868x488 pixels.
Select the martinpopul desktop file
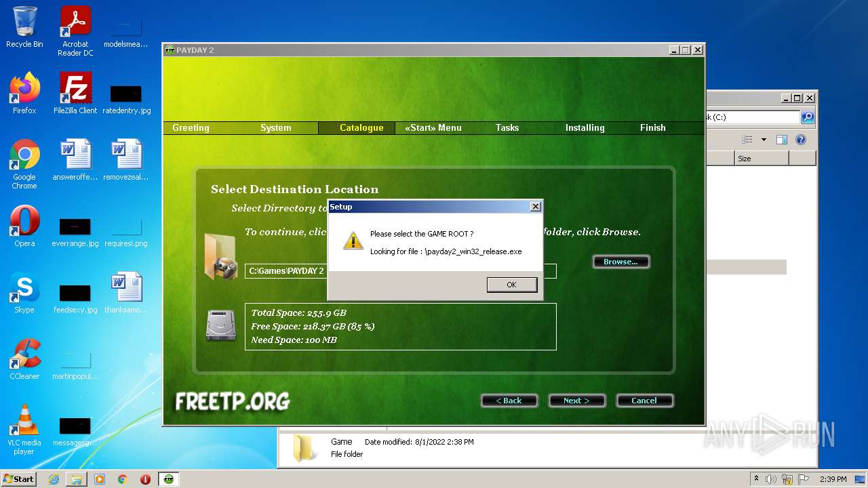pyautogui.click(x=75, y=365)
